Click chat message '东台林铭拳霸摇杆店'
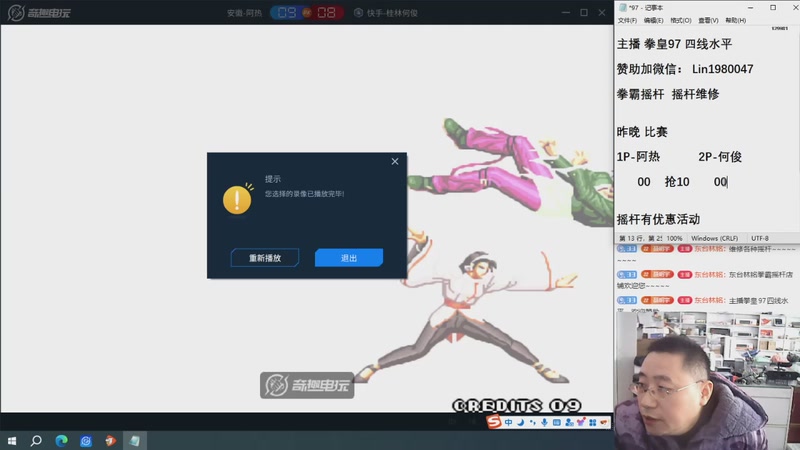800x450 pixels. [761, 274]
